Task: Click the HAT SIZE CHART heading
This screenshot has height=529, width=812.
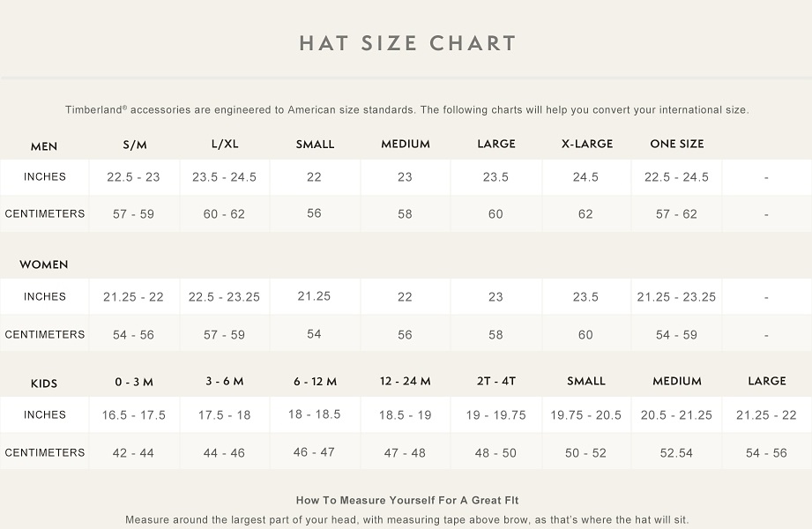Action: pos(407,43)
